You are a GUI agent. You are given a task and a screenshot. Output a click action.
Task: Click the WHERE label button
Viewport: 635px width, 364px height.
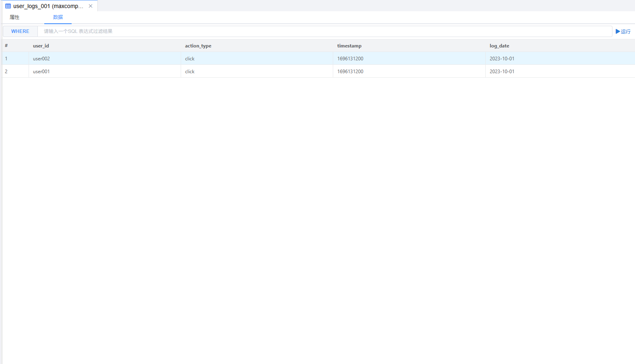[20, 31]
